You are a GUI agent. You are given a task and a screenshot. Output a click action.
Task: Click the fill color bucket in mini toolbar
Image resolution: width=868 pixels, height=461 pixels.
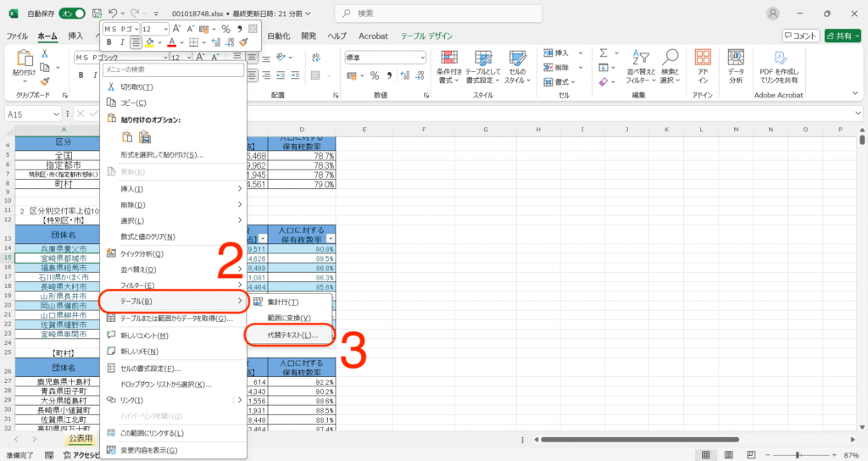pos(149,42)
